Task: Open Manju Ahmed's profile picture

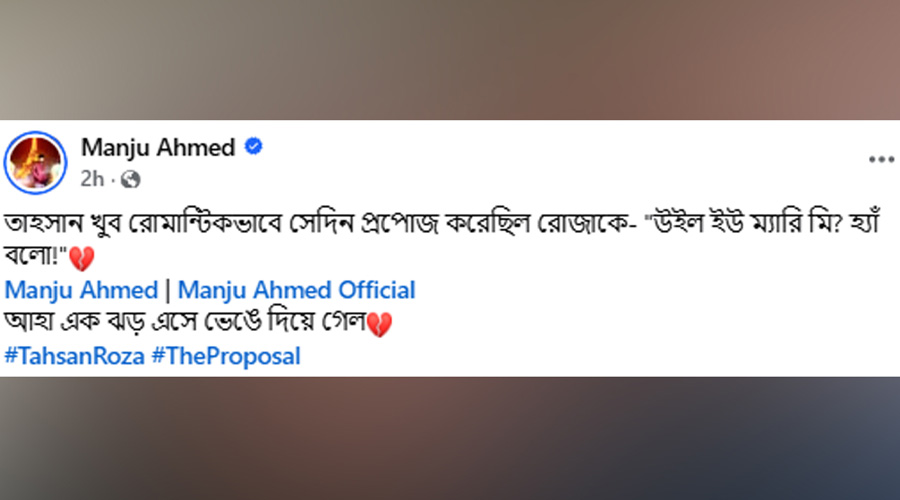Action: coord(35,162)
